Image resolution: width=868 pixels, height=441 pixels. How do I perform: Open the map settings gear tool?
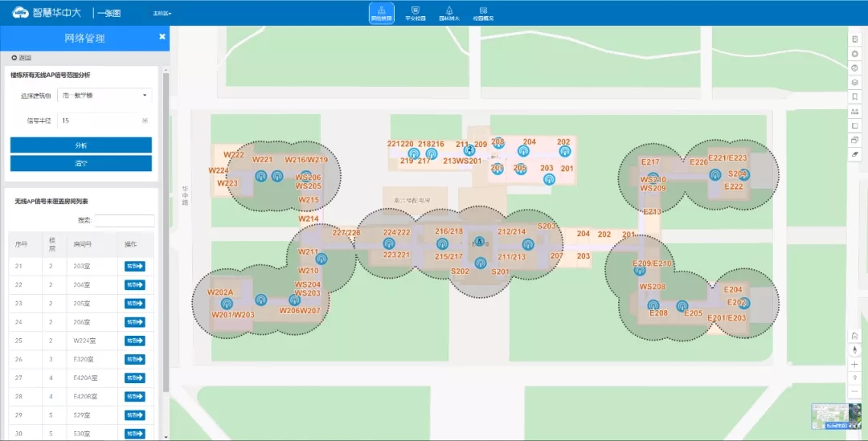coord(854,53)
